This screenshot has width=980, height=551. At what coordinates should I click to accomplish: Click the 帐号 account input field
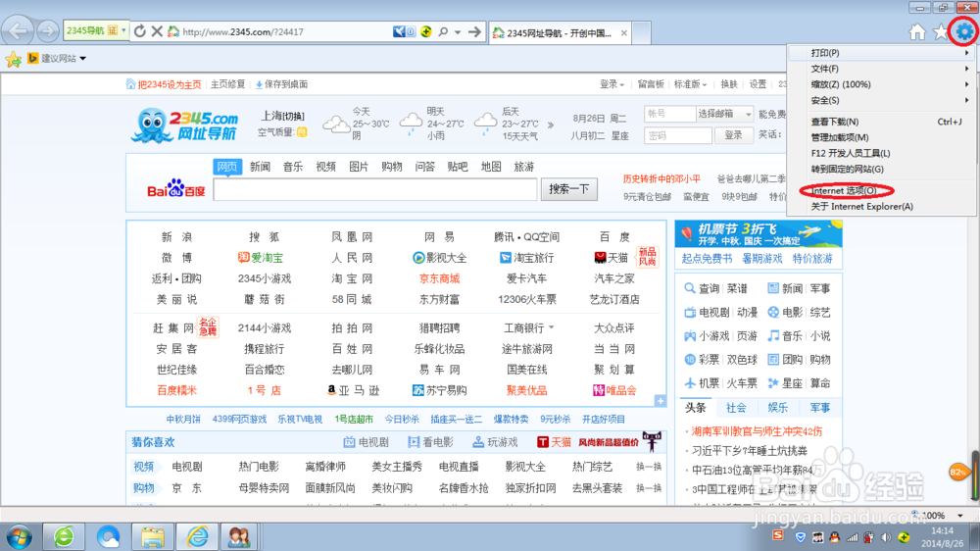[669, 114]
